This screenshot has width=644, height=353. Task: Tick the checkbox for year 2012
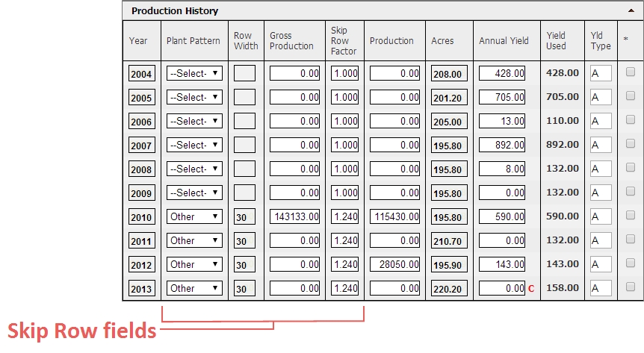coord(630,263)
